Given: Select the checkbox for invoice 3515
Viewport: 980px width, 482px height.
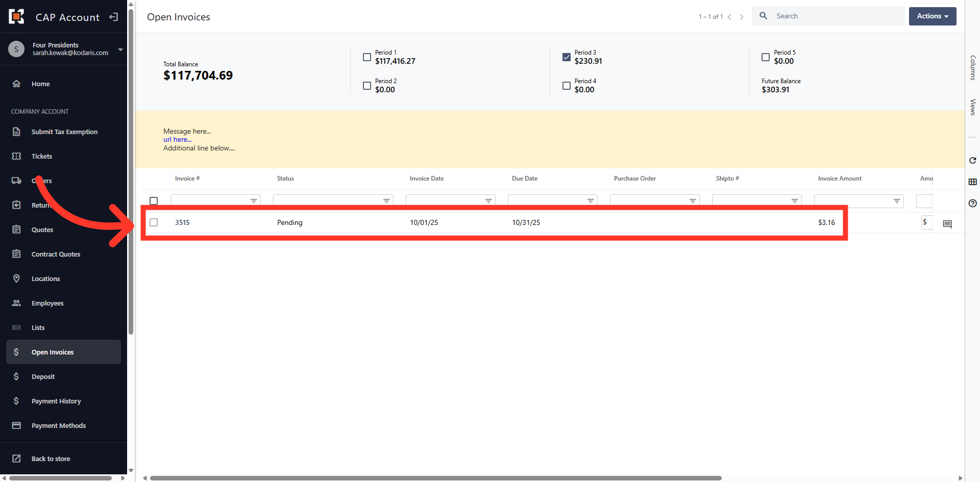Looking at the screenshot, I should point(154,222).
